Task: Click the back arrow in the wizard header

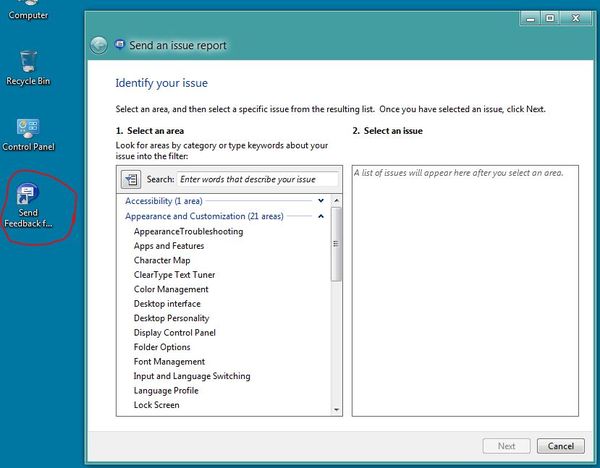Action: tap(98, 45)
